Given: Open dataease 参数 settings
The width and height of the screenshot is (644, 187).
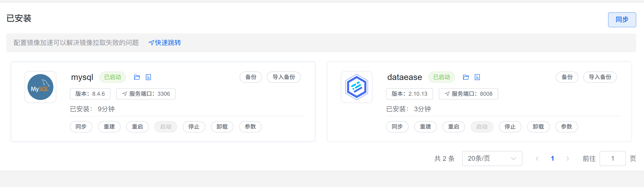Looking at the screenshot, I should coord(566,127).
